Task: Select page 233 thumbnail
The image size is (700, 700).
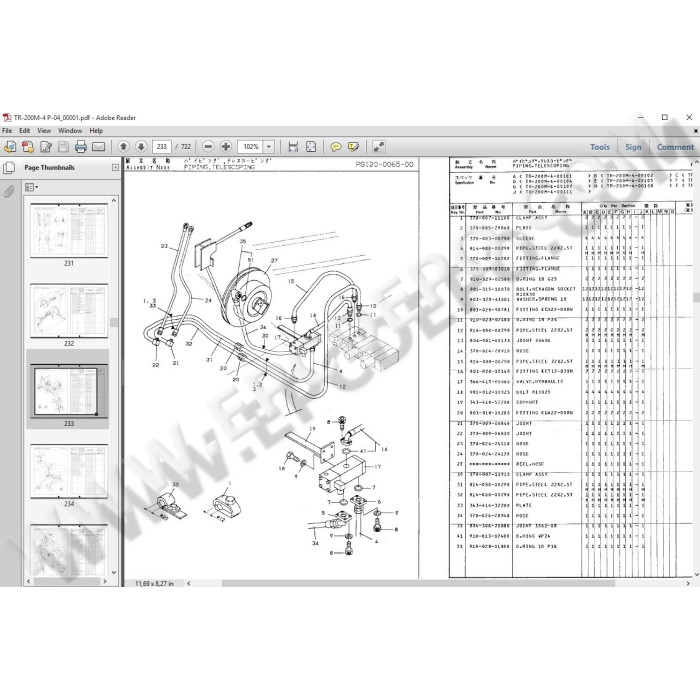Action: [69, 391]
